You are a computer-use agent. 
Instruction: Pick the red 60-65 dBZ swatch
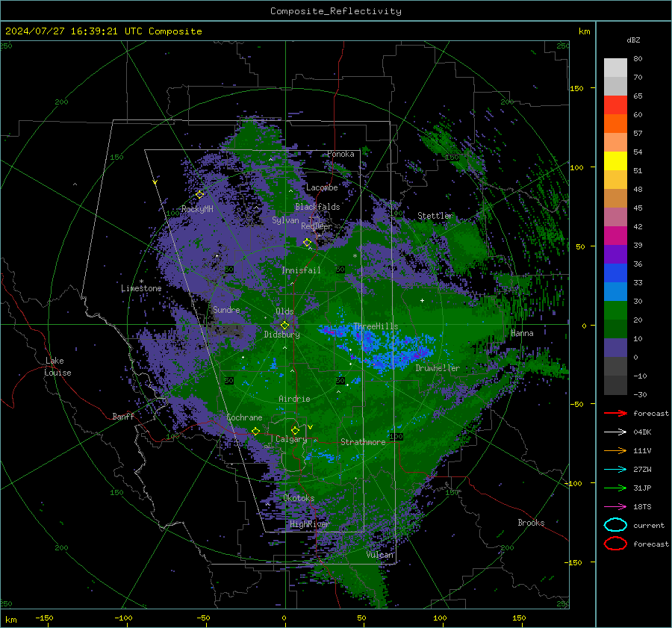(x=615, y=105)
